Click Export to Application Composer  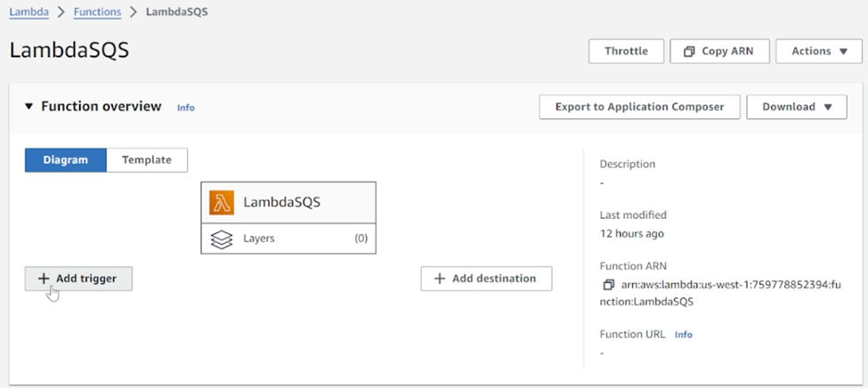point(639,107)
